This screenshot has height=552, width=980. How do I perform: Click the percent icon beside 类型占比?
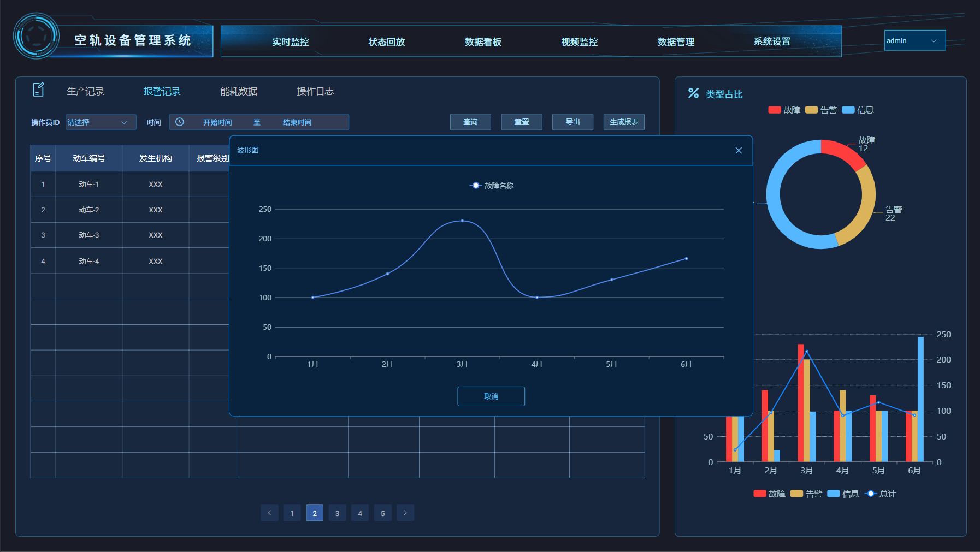tap(693, 93)
